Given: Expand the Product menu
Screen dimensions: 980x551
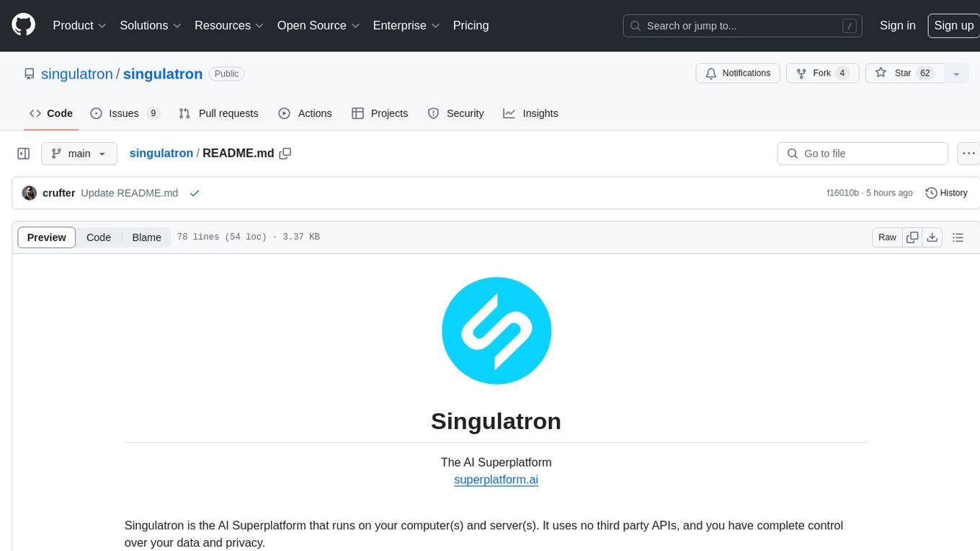Looking at the screenshot, I should tap(79, 25).
